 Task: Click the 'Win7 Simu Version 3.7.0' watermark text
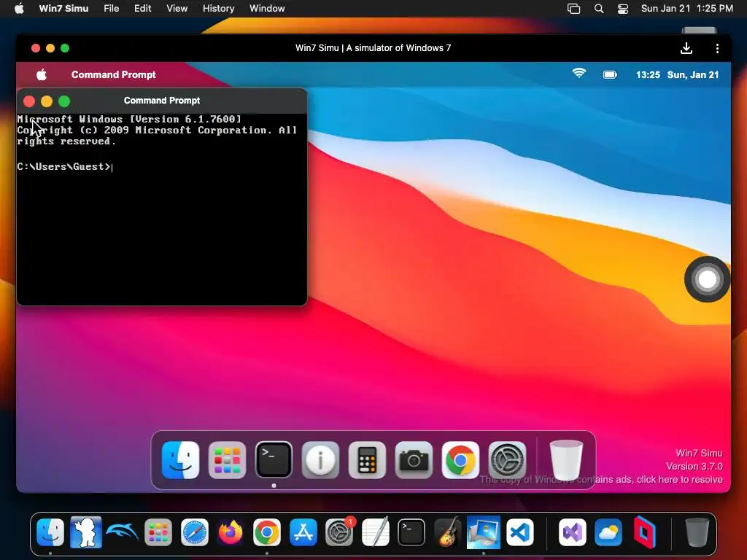click(694, 459)
